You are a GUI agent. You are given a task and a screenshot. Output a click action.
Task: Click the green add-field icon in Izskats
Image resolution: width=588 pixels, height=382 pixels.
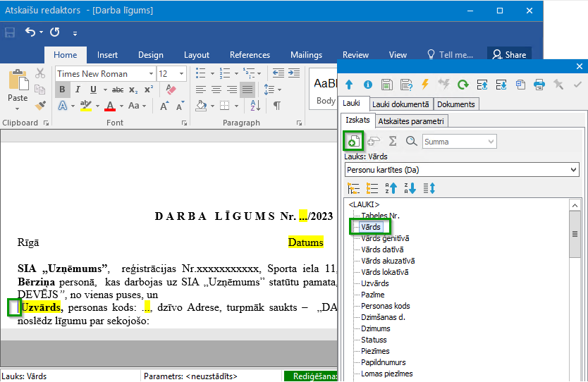[354, 141]
